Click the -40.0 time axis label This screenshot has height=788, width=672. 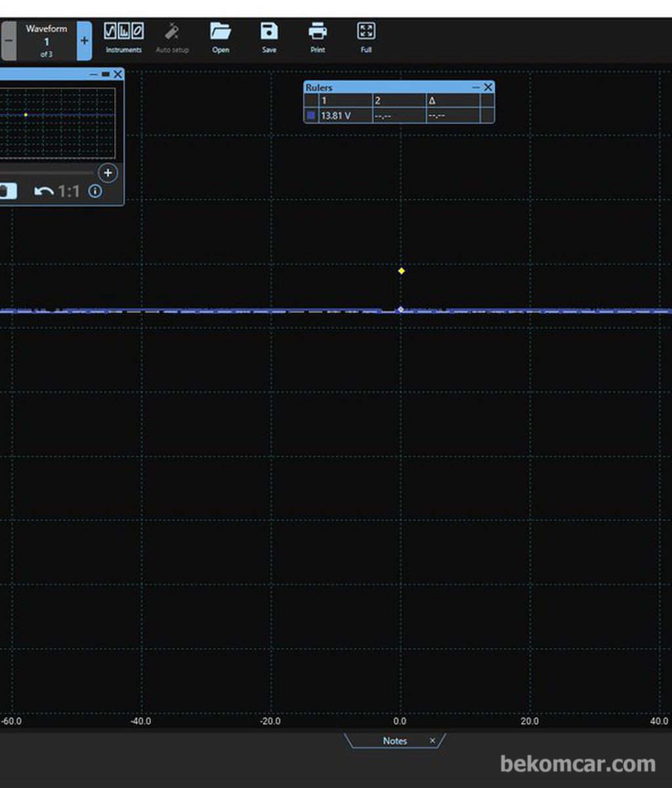click(141, 721)
